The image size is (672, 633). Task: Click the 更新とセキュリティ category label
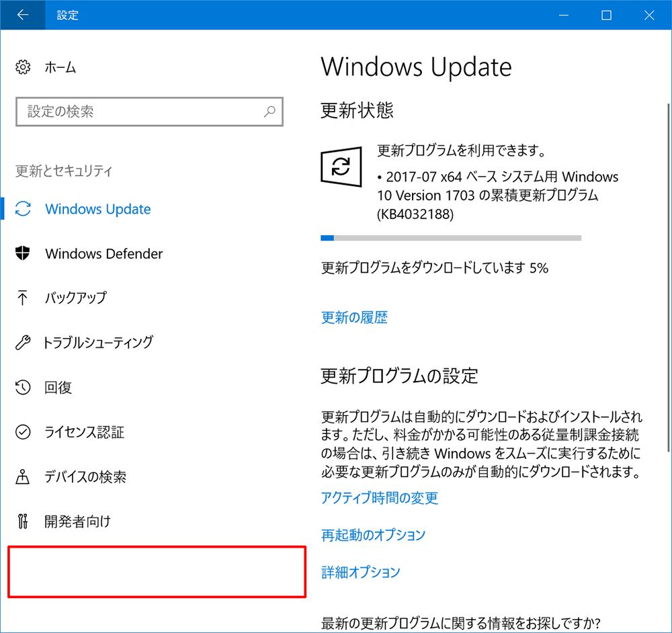click(64, 171)
